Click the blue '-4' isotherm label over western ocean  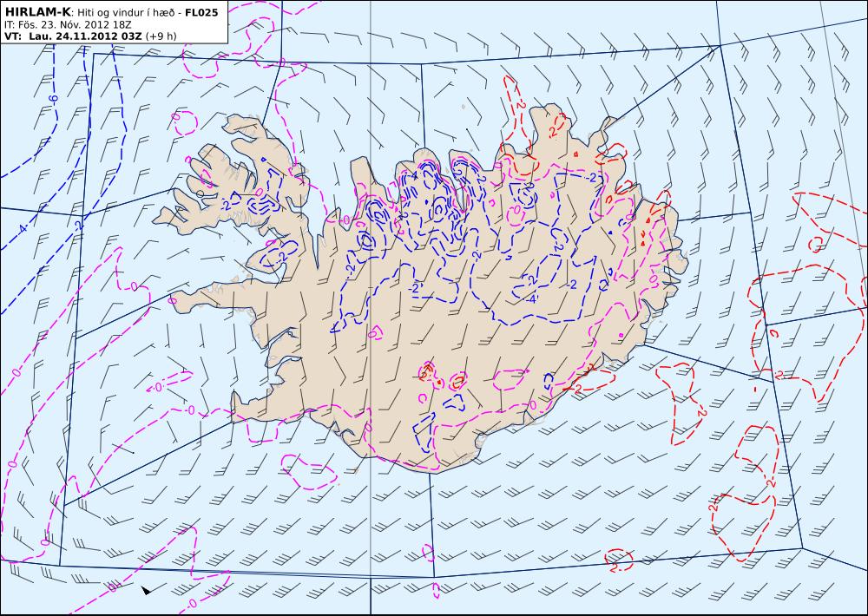(22, 227)
